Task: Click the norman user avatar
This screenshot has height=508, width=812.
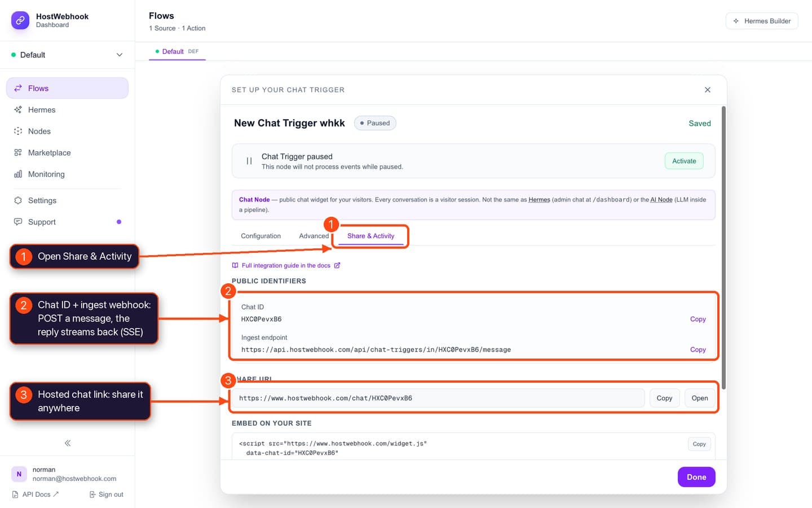Action: coord(19,474)
